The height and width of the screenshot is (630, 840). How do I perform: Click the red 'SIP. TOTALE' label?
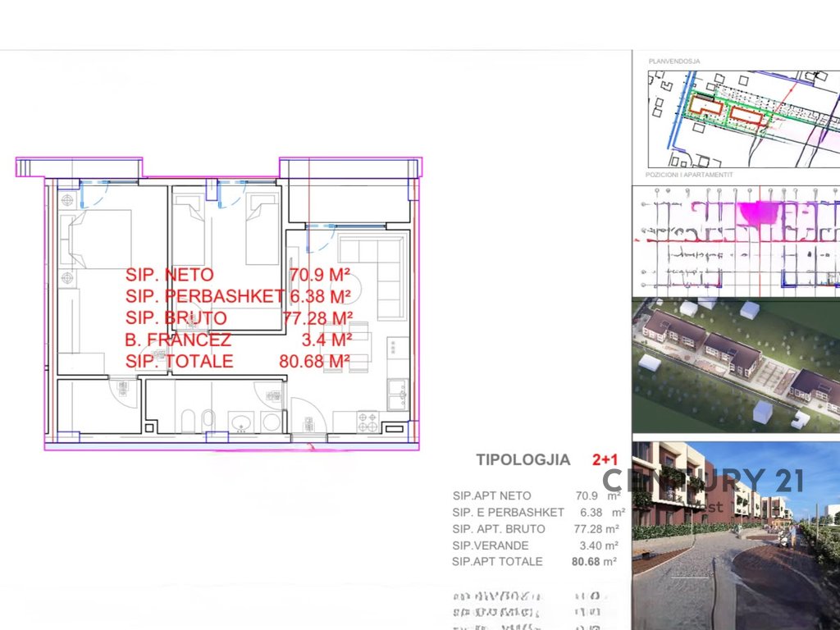pos(180,361)
